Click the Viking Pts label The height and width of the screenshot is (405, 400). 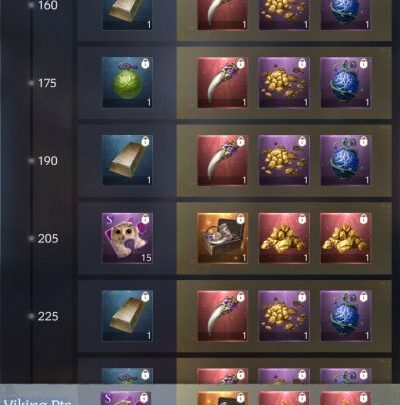click(37, 401)
